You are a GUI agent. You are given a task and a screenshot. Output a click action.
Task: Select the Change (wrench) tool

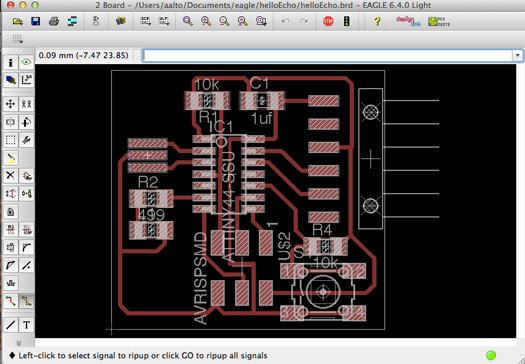point(26,140)
